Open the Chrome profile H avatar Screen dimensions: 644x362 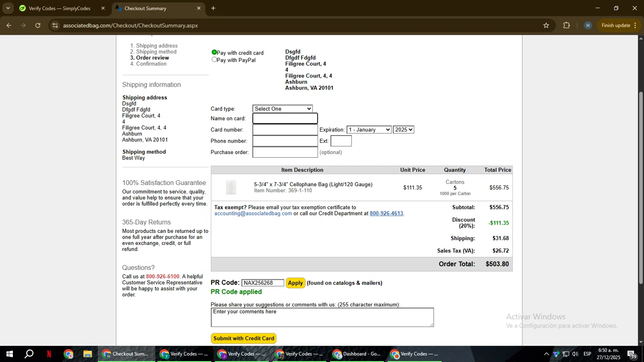pos(588,25)
